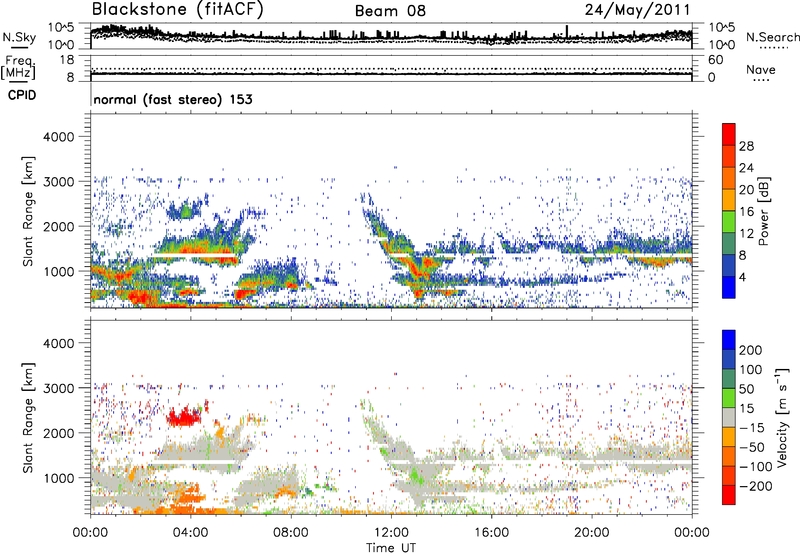Click the green power blob near 2300 km
Image resolution: width=800 pixels, height=554 pixels.
tap(186, 209)
